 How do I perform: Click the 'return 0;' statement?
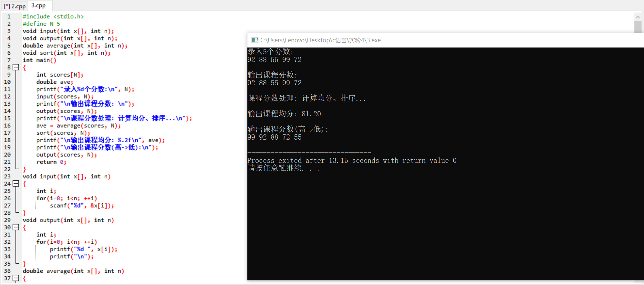[x=51, y=162]
